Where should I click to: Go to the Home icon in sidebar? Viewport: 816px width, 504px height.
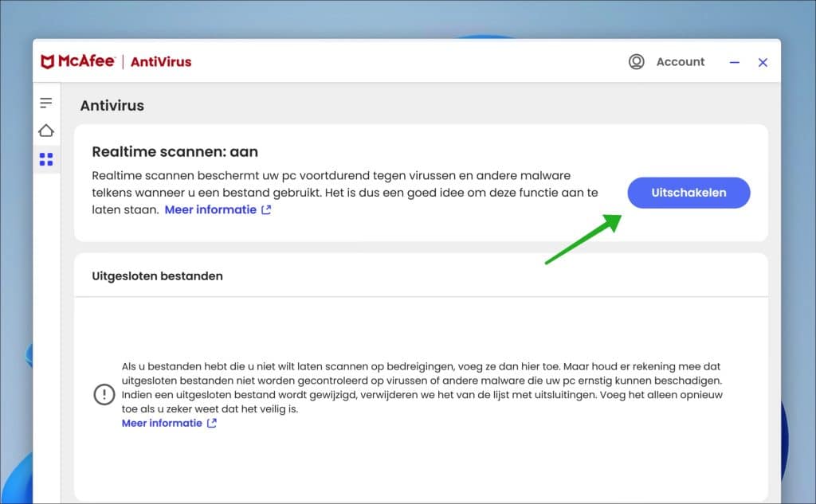[45, 131]
